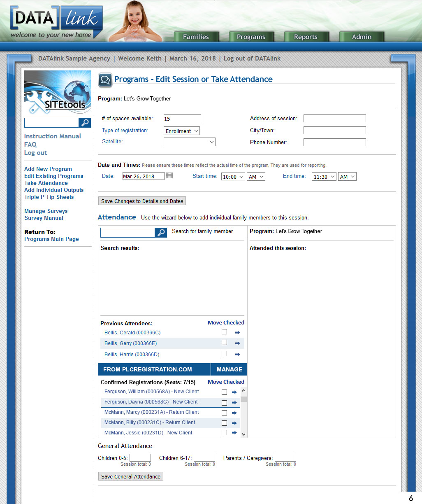Viewport: 422px width, 504px height.
Task: Click the Children 0-5 input field
Action: (x=140, y=458)
